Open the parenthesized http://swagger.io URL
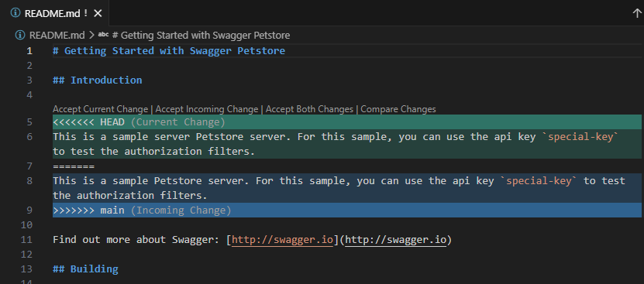The width and height of the screenshot is (644, 284). [x=395, y=240]
